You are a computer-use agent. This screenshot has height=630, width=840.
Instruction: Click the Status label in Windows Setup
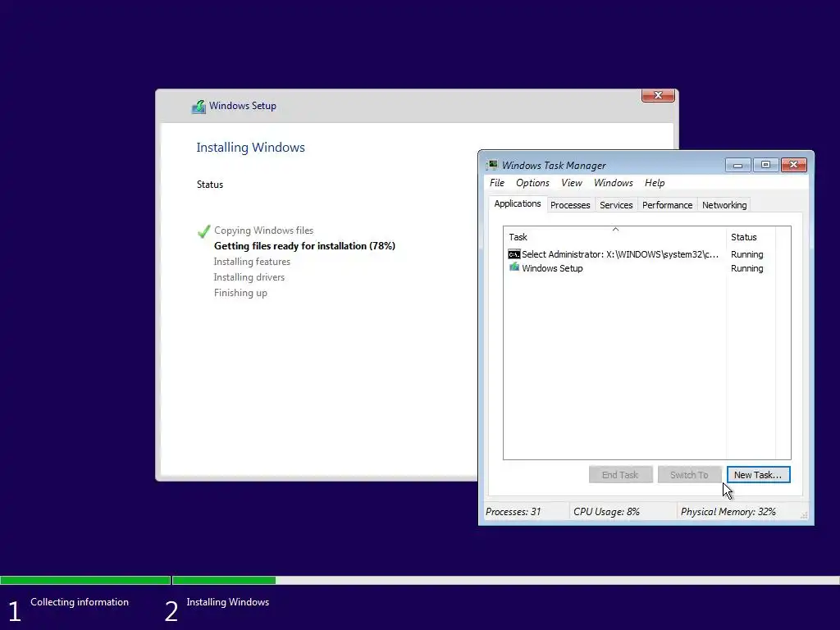point(209,185)
